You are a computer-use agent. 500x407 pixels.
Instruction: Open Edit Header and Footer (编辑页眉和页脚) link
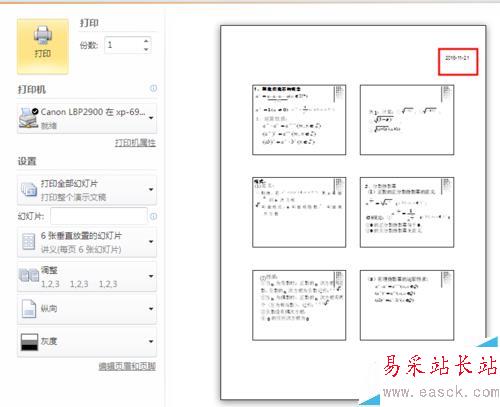[127, 366]
